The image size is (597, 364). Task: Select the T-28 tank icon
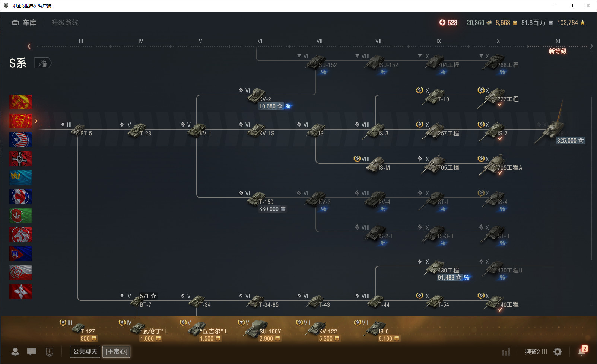click(x=137, y=130)
